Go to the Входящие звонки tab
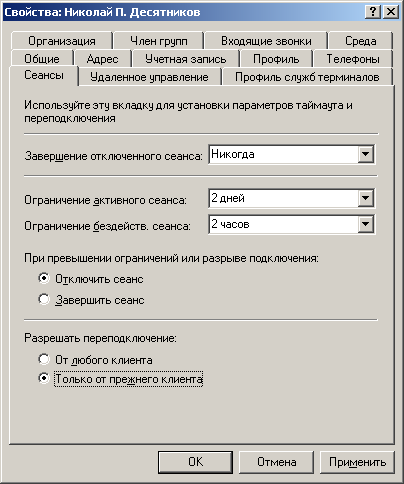 click(266, 41)
